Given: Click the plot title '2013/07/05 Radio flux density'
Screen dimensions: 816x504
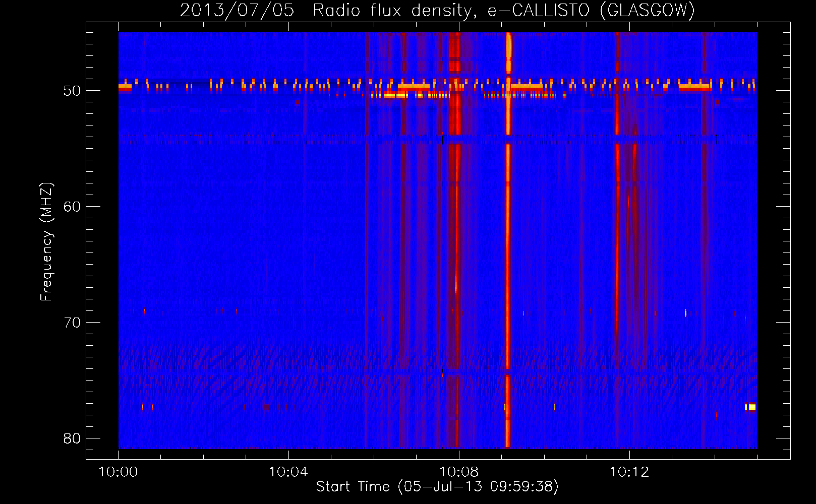Looking at the screenshot, I should [437, 10].
